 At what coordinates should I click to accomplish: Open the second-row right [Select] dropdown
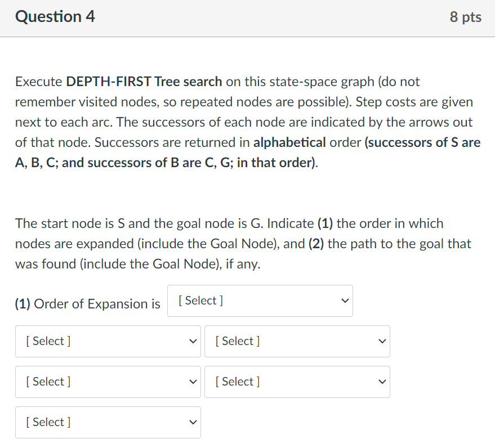[297, 382]
